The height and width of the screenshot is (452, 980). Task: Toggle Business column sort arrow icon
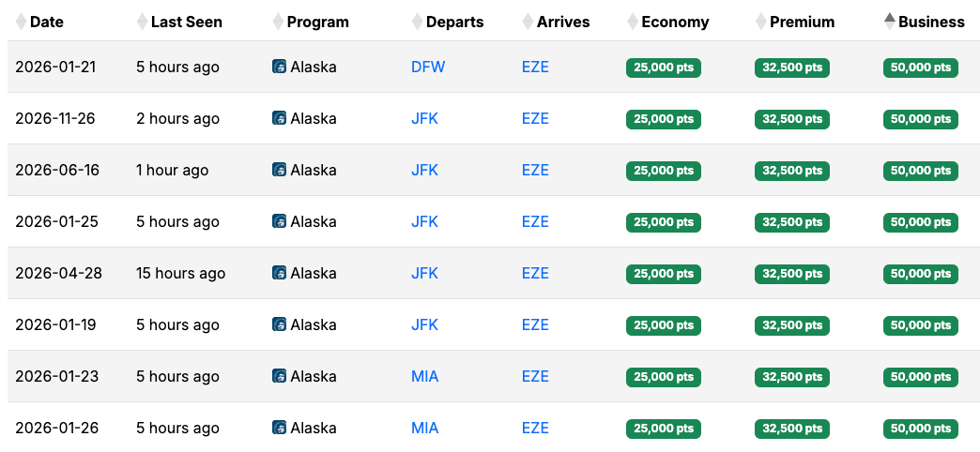click(890, 22)
